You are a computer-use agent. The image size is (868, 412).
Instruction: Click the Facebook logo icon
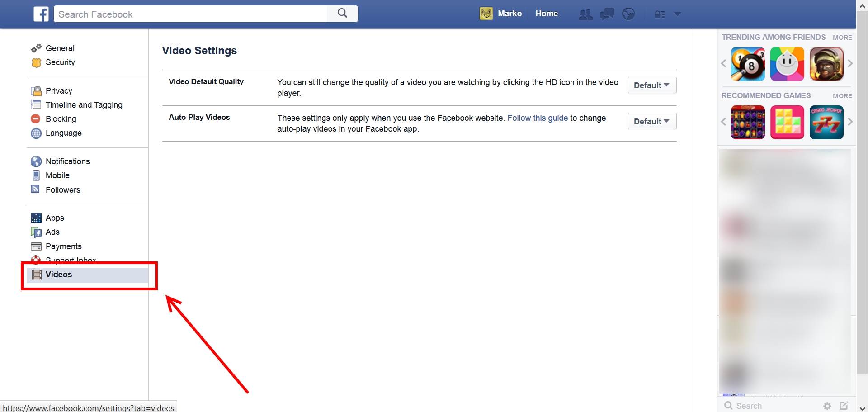(x=41, y=14)
